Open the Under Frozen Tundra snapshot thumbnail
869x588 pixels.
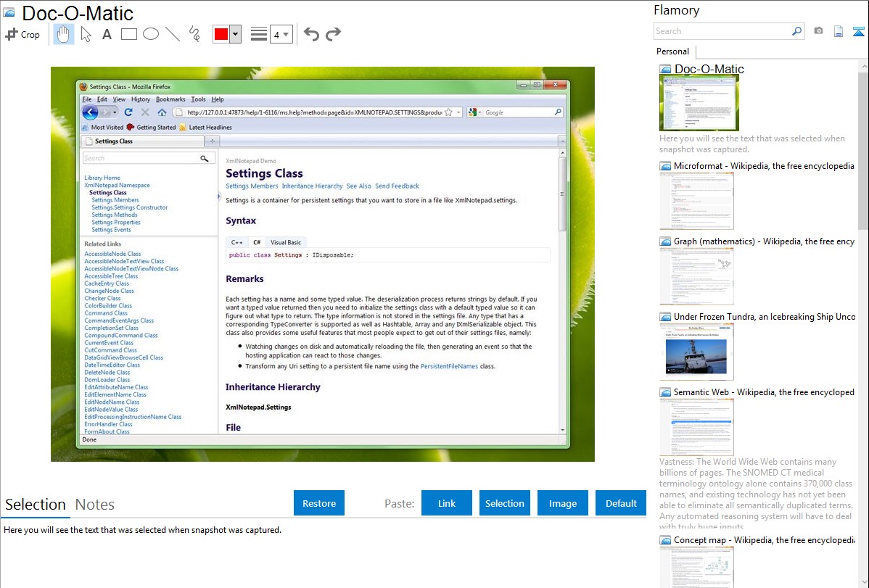tap(696, 352)
